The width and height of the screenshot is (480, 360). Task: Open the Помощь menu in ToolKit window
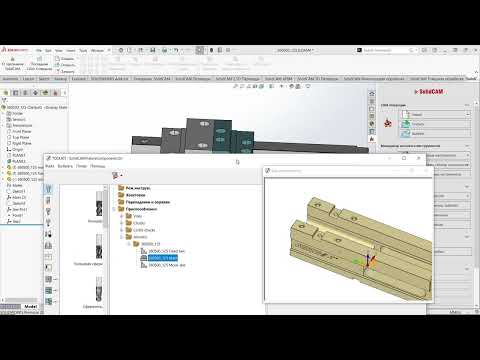click(98, 166)
